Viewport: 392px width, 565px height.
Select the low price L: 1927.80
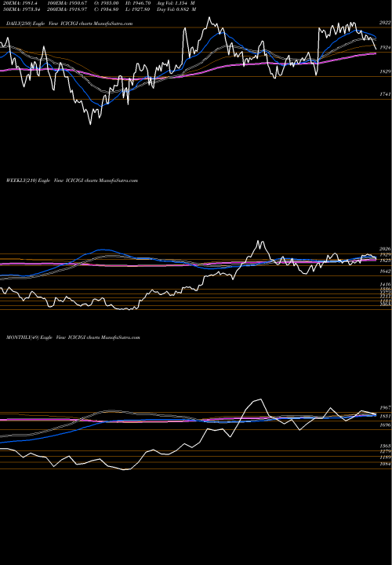tap(138, 9)
